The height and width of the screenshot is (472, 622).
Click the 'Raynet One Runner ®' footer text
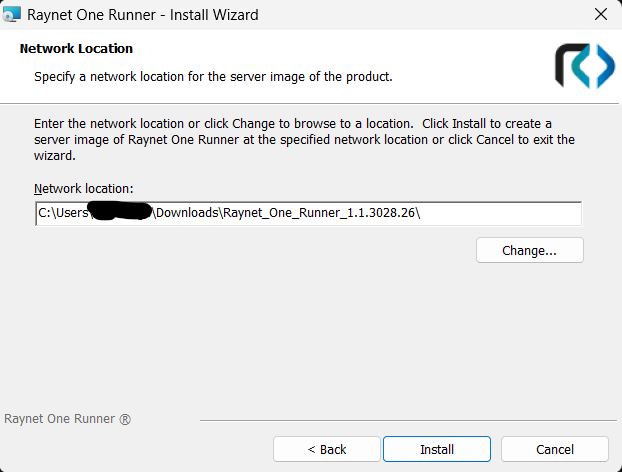[67, 419]
